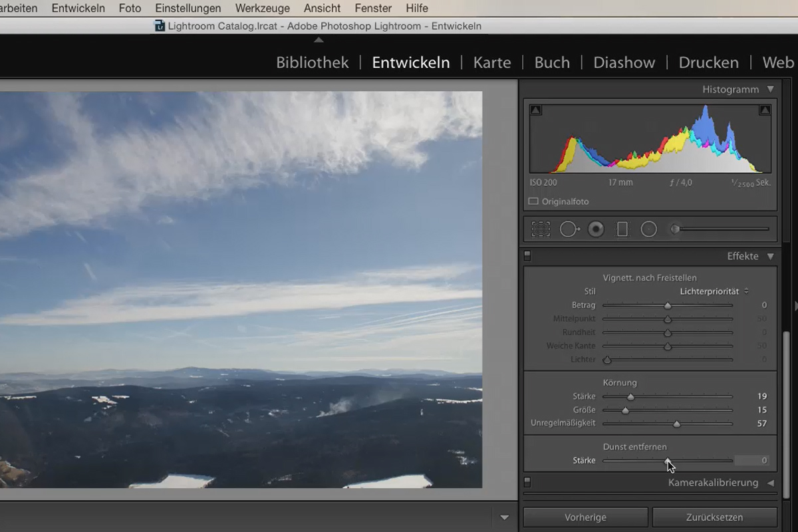Toggle the Effekte panel on/off switch
The image size is (798, 532).
pyautogui.click(x=527, y=255)
